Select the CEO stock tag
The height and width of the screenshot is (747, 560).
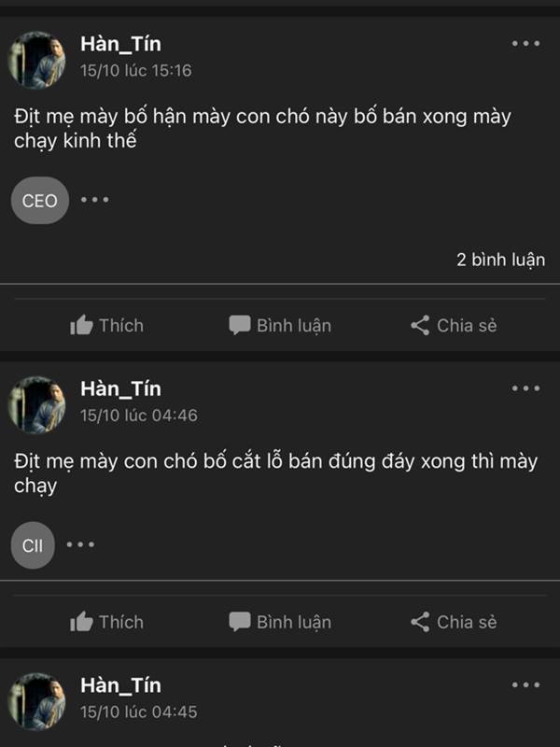coord(39,201)
